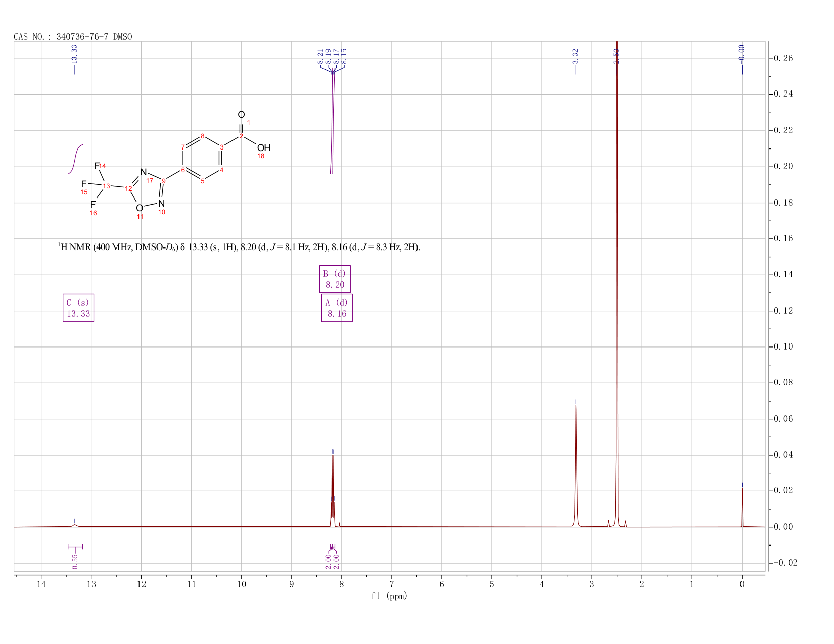Click the 13.33 peak label at top
The height and width of the screenshot is (644, 834).
pos(74,54)
